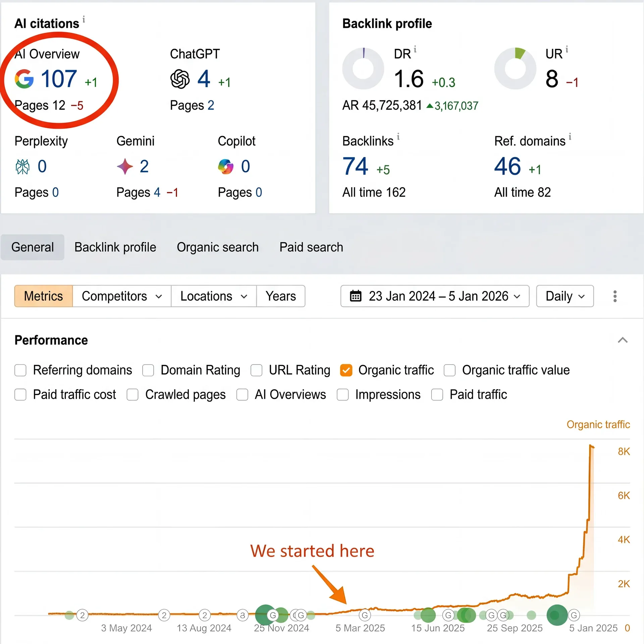Uncheck the Organic traffic checkbox

coord(346,370)
